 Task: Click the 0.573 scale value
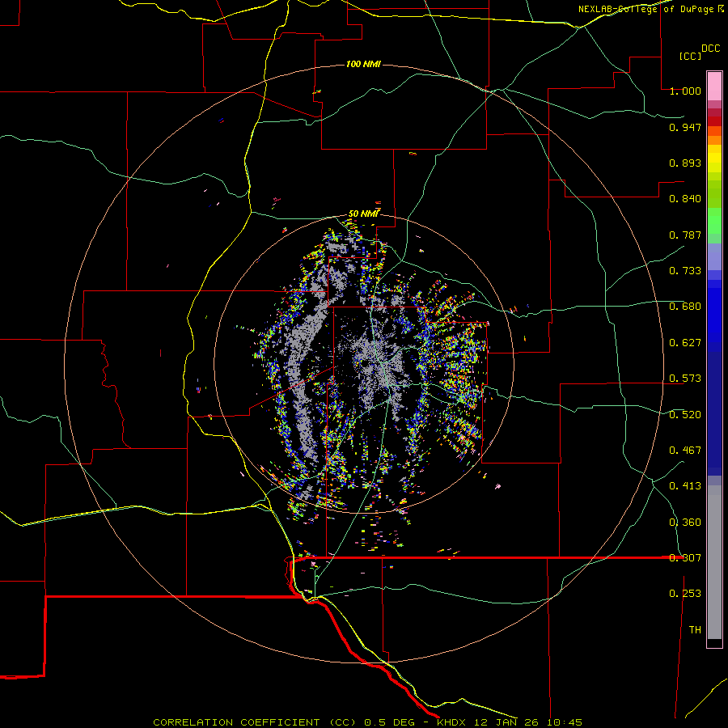coord(685,379)
